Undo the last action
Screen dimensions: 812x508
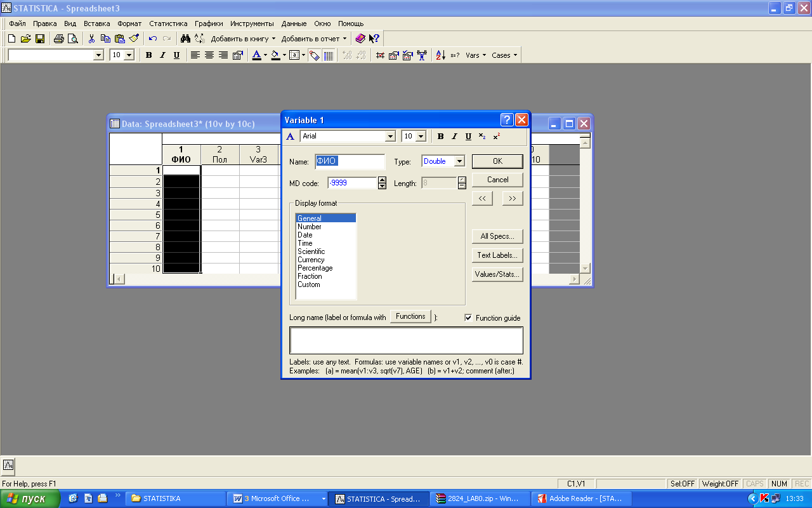click(153, 39)
